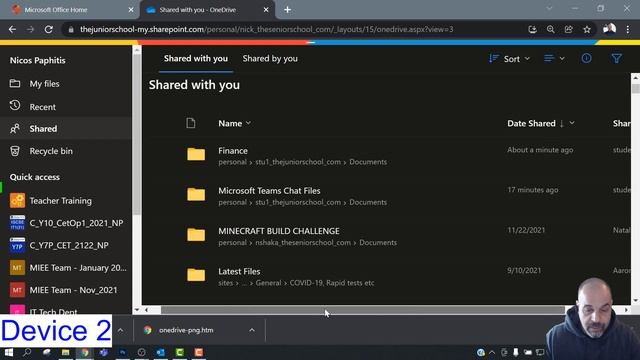
Task: Click the Finance folder icon
Action: (x=196, y=154)
